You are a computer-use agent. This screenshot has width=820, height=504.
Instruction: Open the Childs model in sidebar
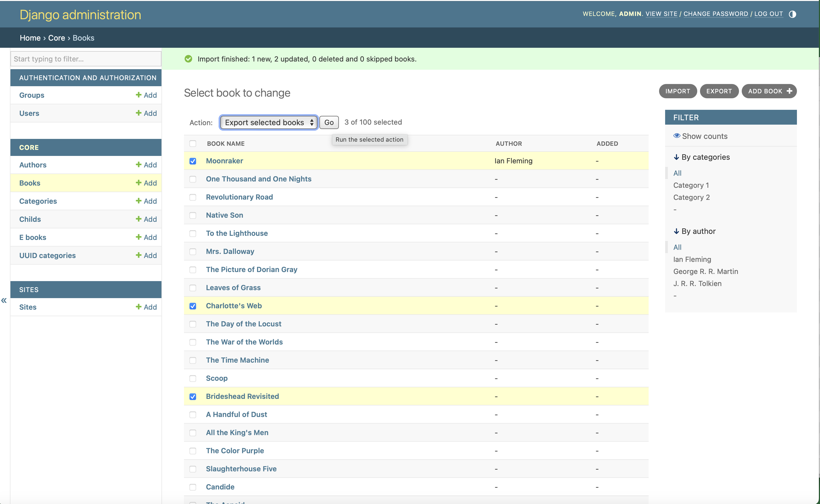30,219
